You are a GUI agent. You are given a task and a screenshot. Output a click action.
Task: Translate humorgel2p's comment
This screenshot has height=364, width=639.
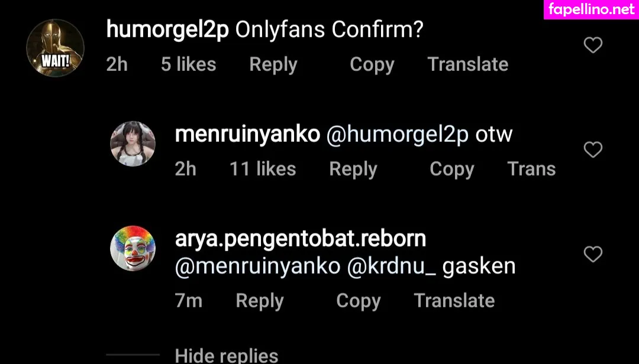click(x=468, y=64)
